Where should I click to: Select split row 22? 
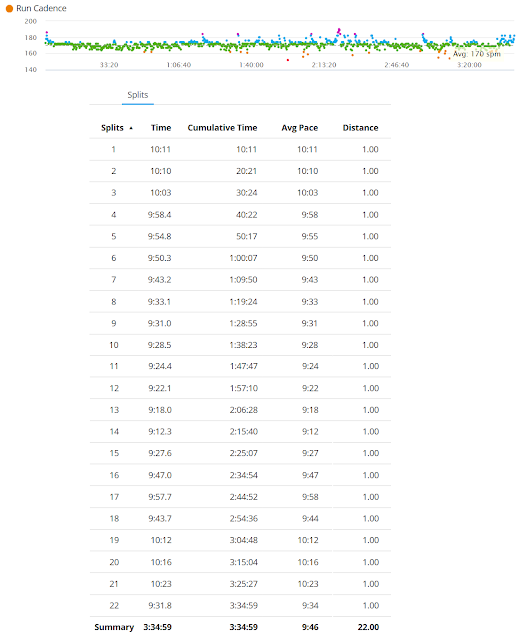click(240, 605)
